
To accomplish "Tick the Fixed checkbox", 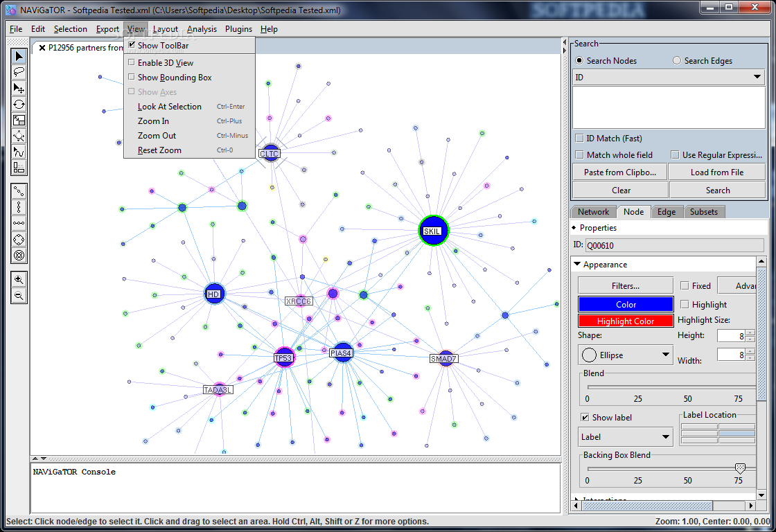I will point(685,285).
